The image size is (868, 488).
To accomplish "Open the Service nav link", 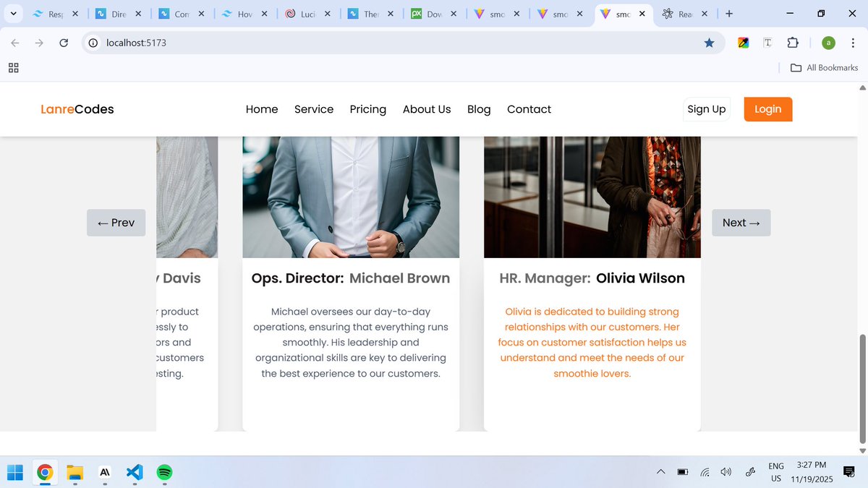I will pyautogui.click(x=314, y=109).
